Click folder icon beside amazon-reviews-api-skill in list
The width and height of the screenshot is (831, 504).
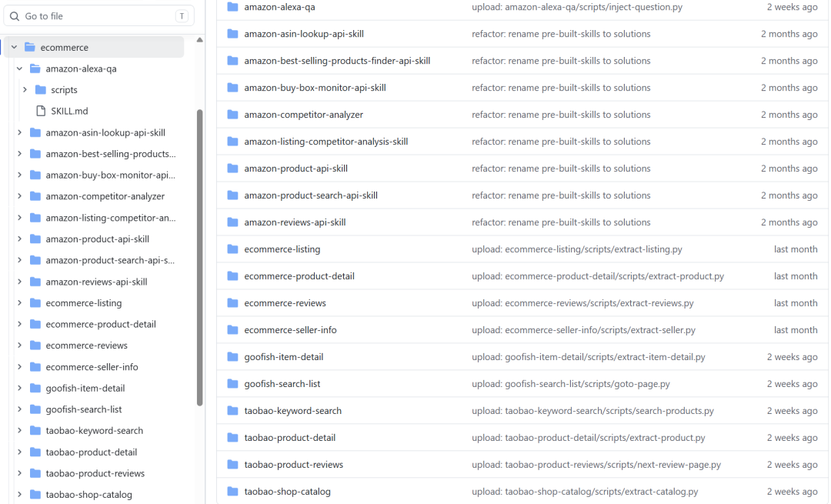pos(232,222)
